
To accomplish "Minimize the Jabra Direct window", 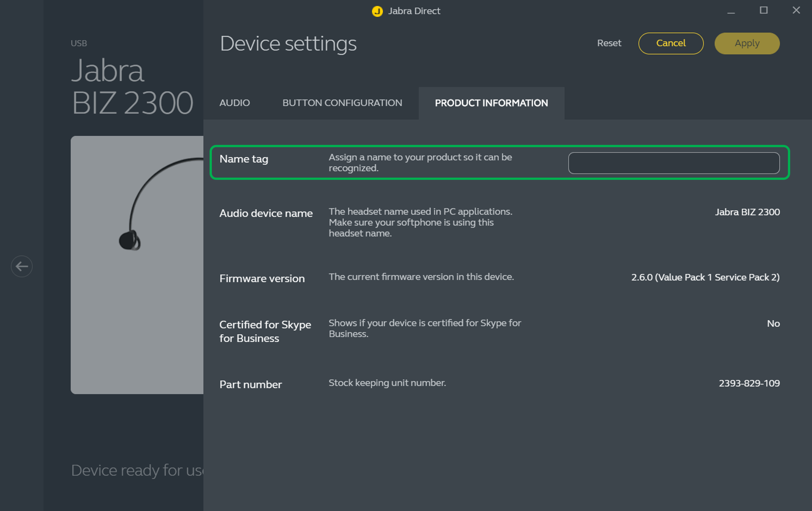I will (731, 11).
